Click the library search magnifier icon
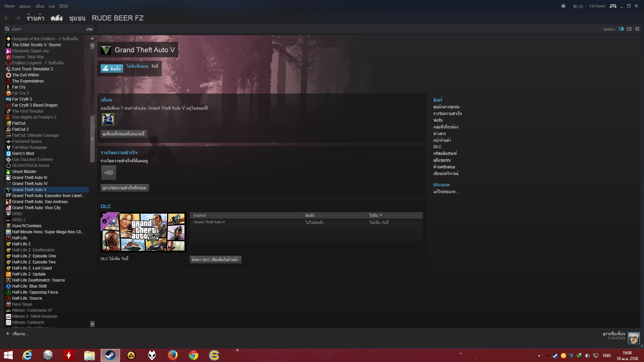Screen dimensions: 644x362 click(x=7, y=29)
